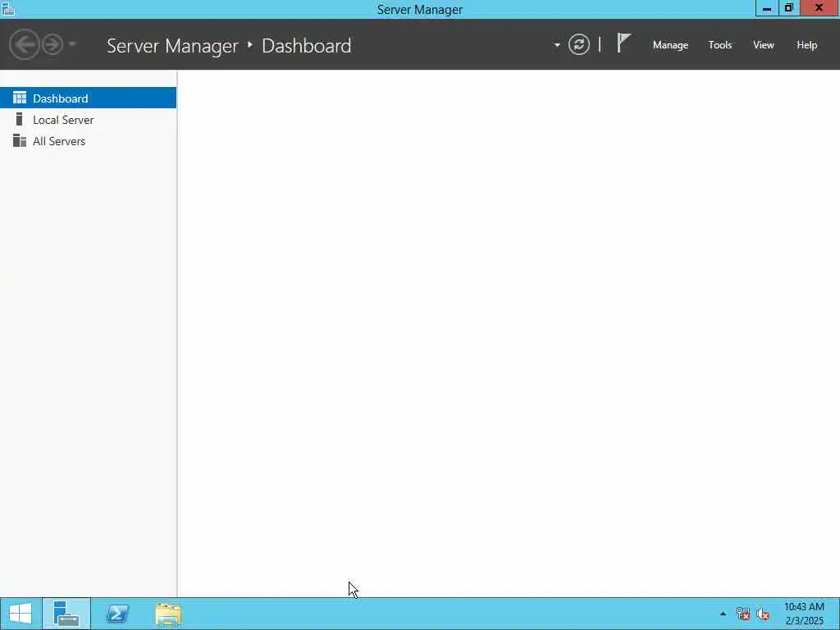The height and width of the screenshot is (630, 840).
Task: Open All Servers page
Action: [88, 141]
